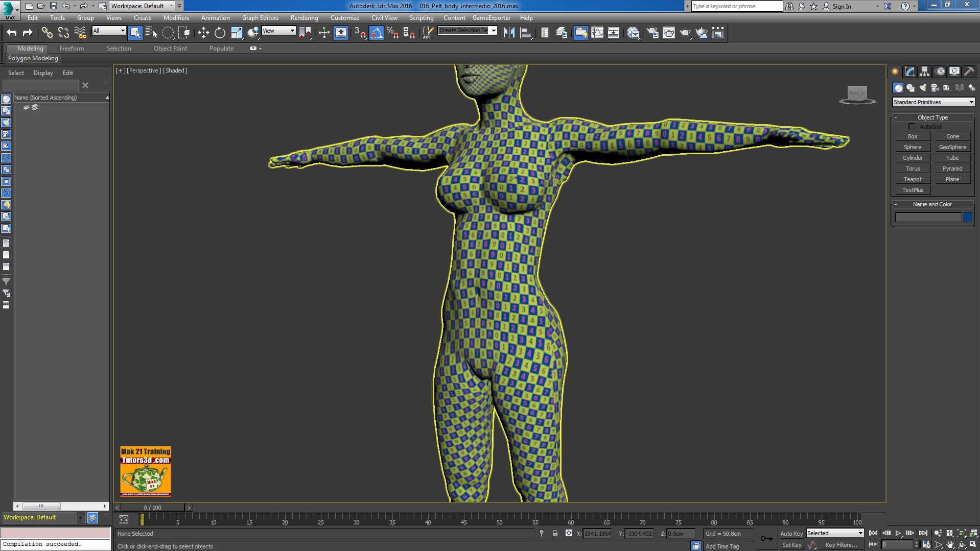980x551 pixels.
Task: Activate the Select Object tool
Action: click(x=135, y=33)
